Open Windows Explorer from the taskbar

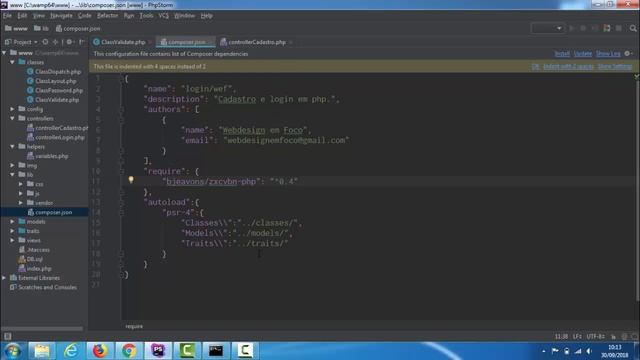pyautogui.click(x=41, y=351)
